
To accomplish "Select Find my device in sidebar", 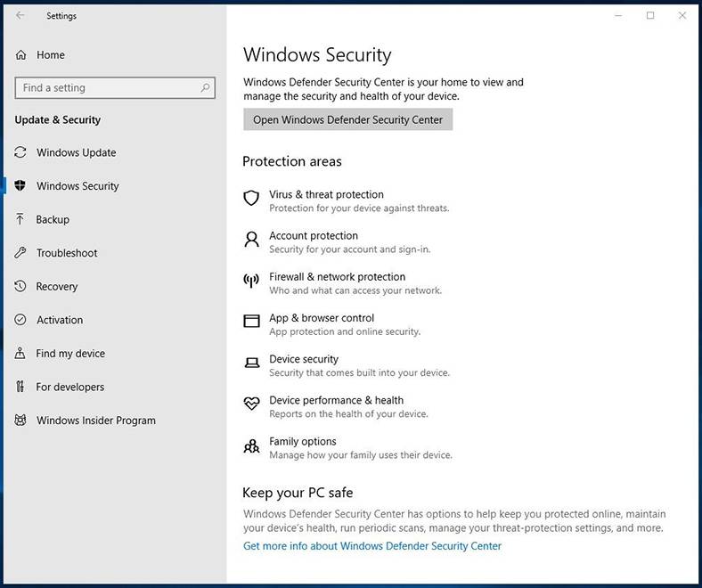I will [70, 354].
